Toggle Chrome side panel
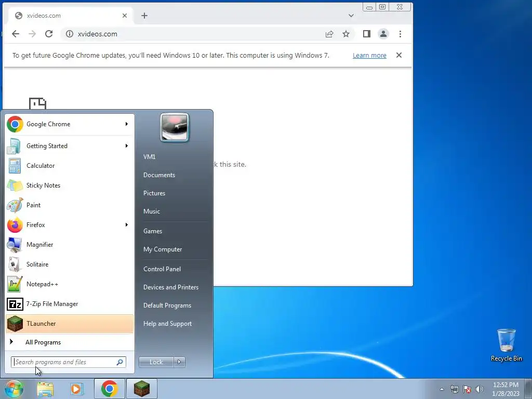This screenshot has height=399, width=532. [366, 34]
